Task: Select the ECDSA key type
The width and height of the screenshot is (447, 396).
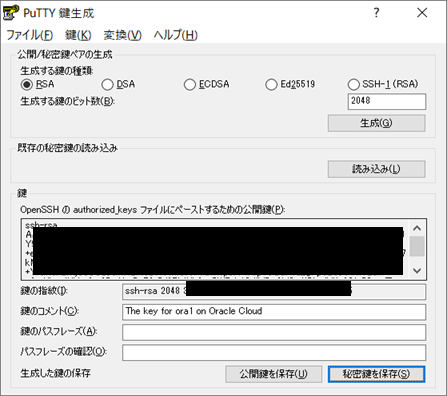Action: (206, 84)
